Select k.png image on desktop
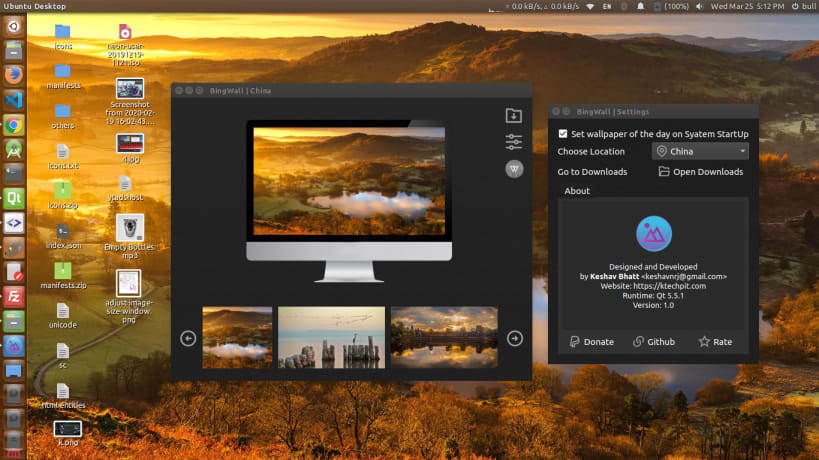Viewport: 819px width, 460px height. point(67,433)
